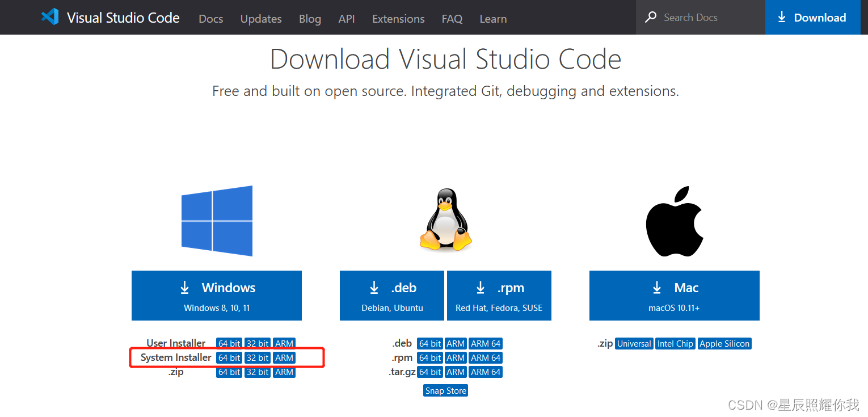This screenshot has width=868, height=417.
Task: Download the .tar.gz ARM archive
Action: pos(456,372)
